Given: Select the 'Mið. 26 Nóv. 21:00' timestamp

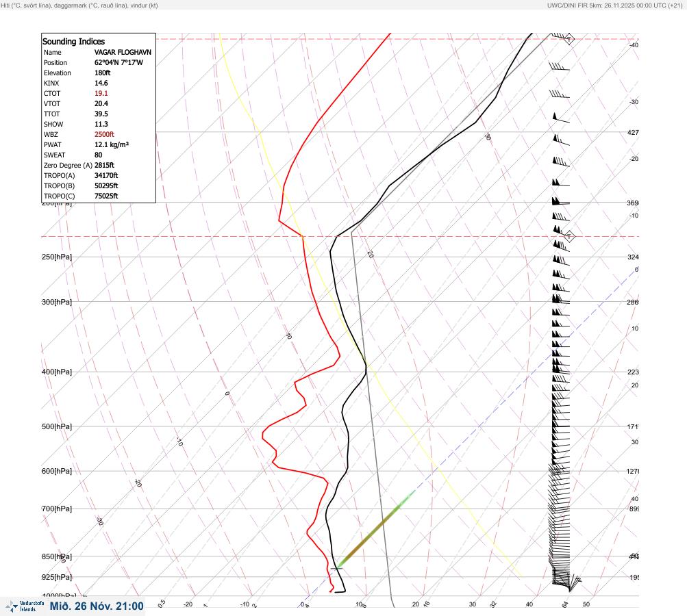Looking at the screenshot, I should coord(97,606).
